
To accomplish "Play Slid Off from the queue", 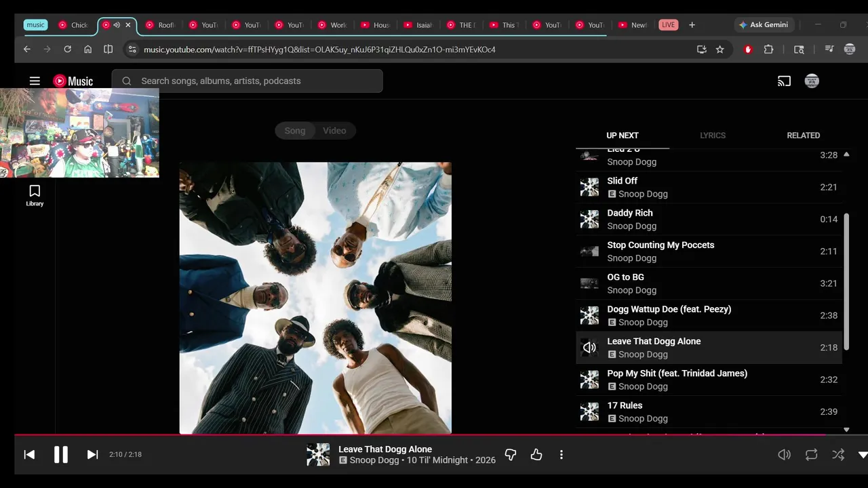I will click(x=709, y=187).
